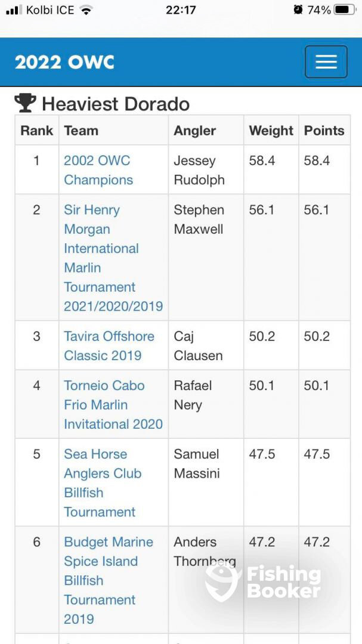Tap the 2022 OWC header title
The height and width of the screenshot is (644, 362).
pyautogui.click(x=64, y=62)
